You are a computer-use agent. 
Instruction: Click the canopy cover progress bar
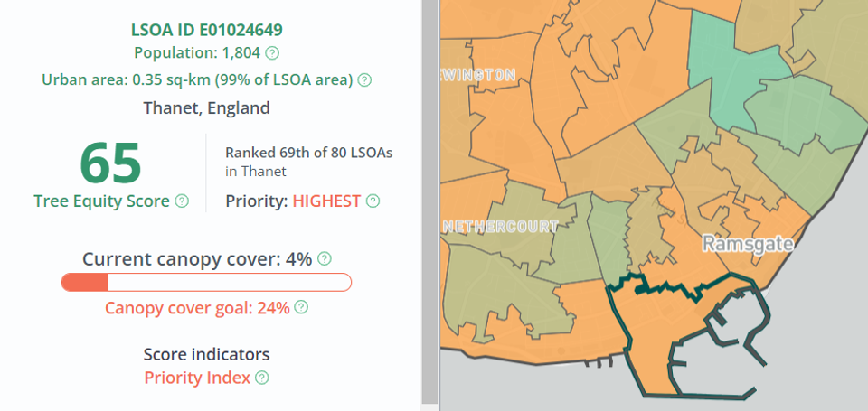[206, 282]
